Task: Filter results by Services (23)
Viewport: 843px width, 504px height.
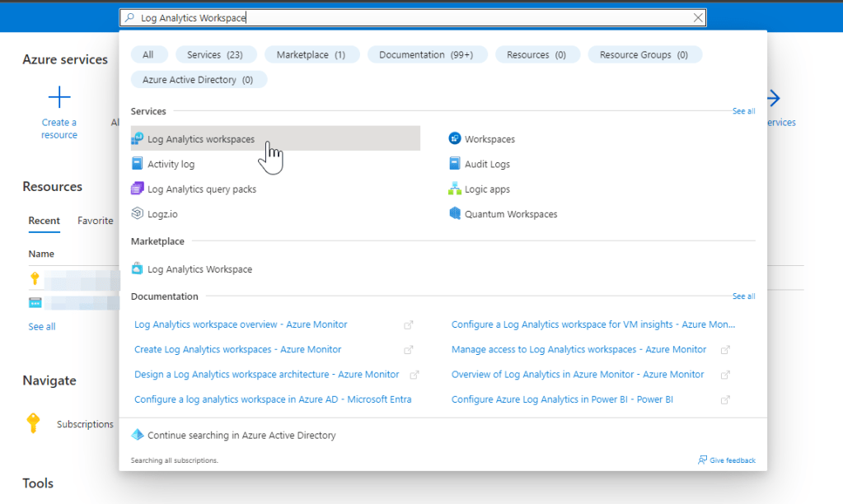Action: click(x=215, y=54)
